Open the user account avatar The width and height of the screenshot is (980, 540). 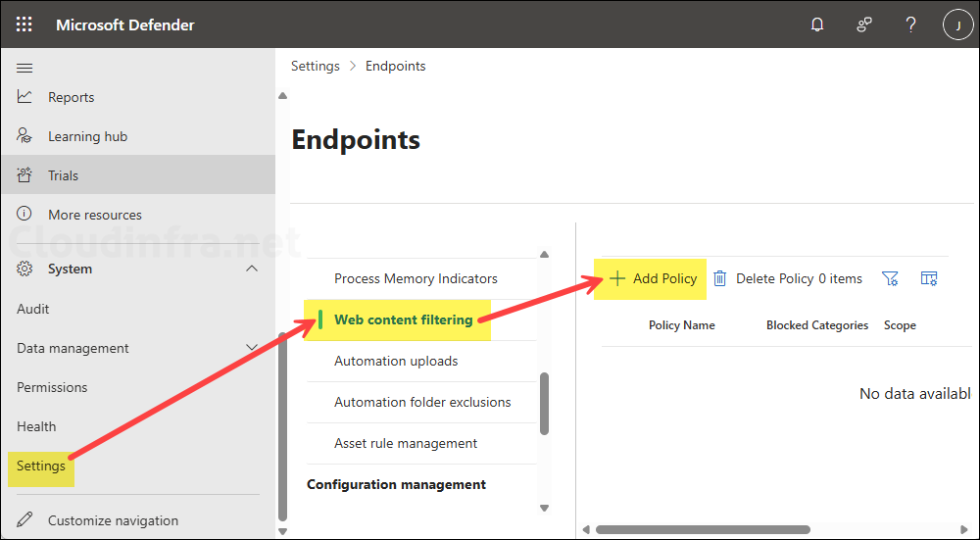point(956,25)
